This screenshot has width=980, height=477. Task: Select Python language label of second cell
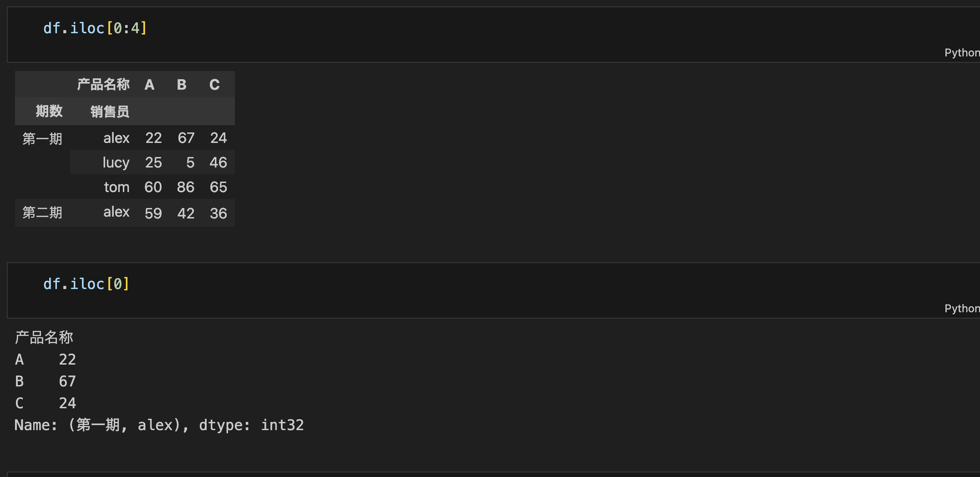[962, 309]
